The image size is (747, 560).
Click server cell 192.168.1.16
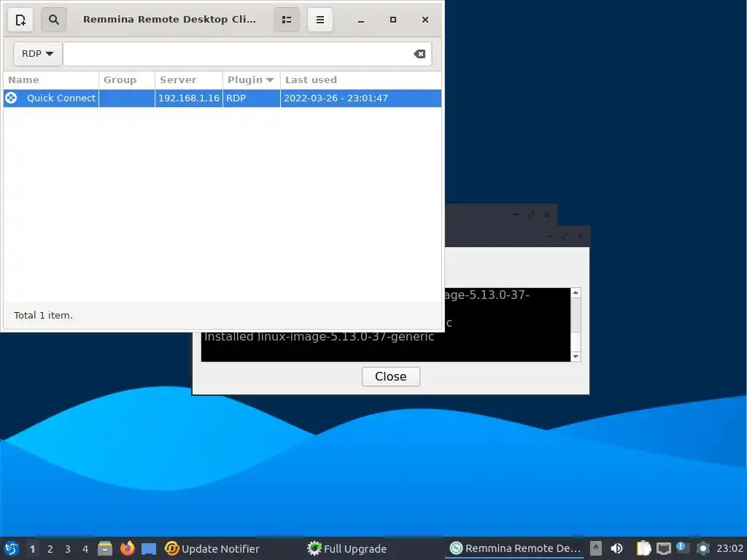pyautogui.click(x=189, y=98)
